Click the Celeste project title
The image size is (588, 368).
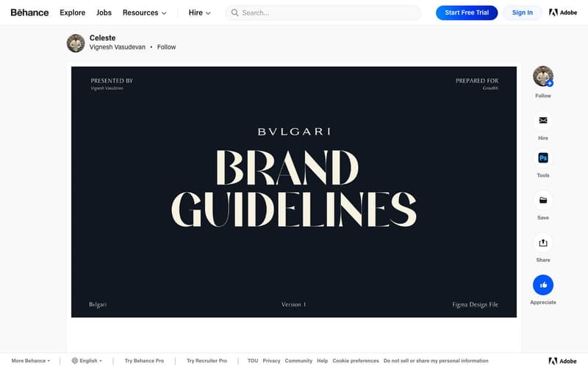102,38
